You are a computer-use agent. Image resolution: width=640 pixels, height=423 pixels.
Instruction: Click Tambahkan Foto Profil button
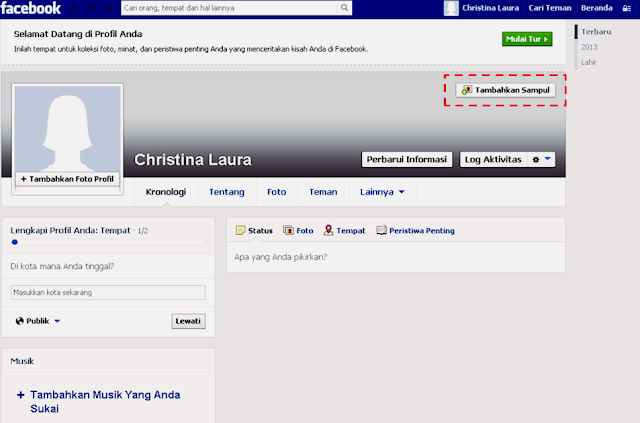click(67, 179)
